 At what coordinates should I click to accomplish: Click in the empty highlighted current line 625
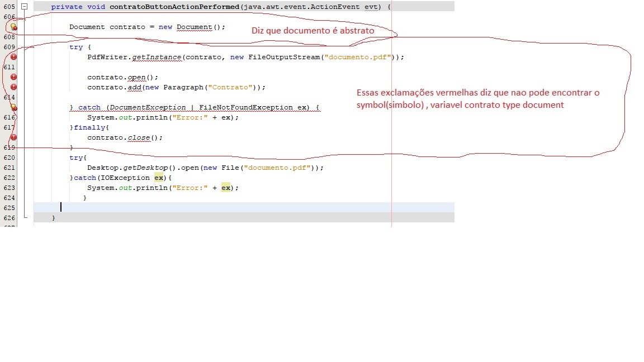244,207
